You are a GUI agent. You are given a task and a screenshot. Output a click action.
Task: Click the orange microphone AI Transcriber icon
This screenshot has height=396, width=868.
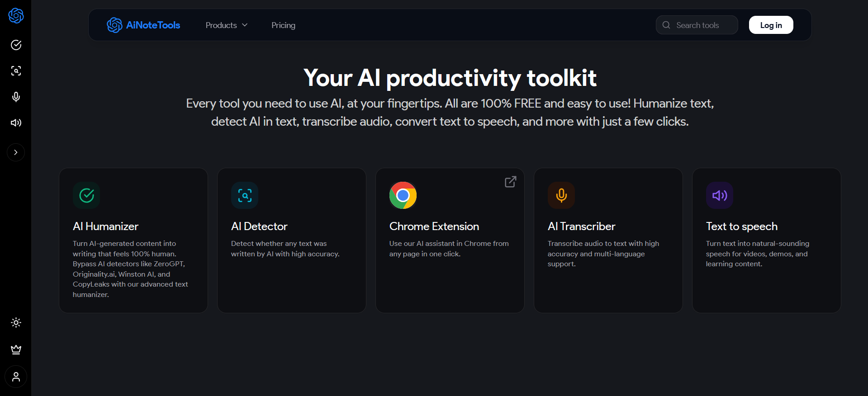coord(561,195)
